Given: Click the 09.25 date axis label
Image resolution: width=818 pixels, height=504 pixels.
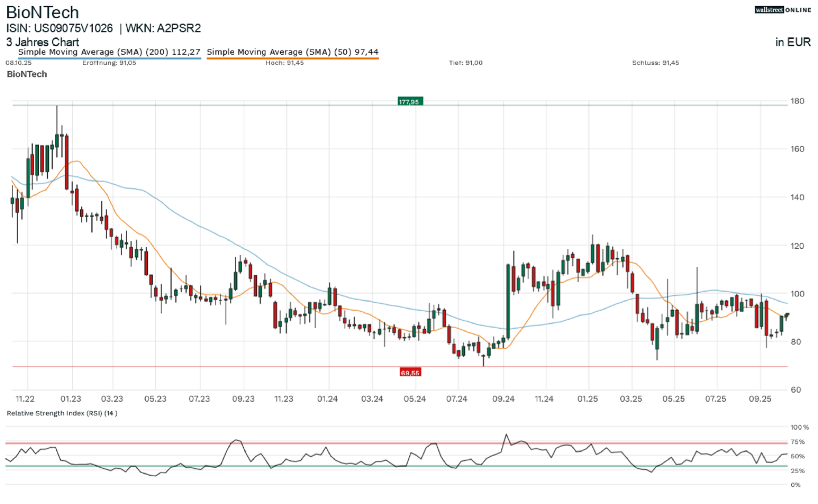Looking at the screenshot, I should (x=760, y=399).
